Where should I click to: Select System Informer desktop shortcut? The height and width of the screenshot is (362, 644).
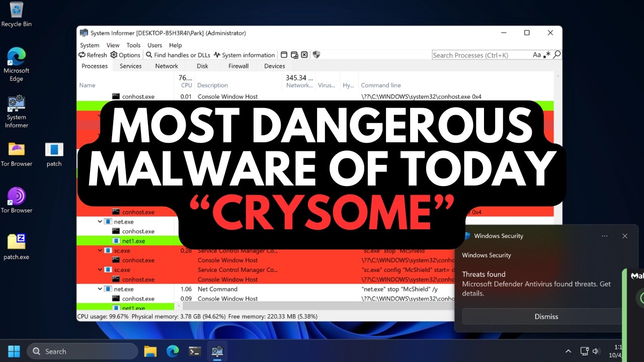tap(17, 111)
